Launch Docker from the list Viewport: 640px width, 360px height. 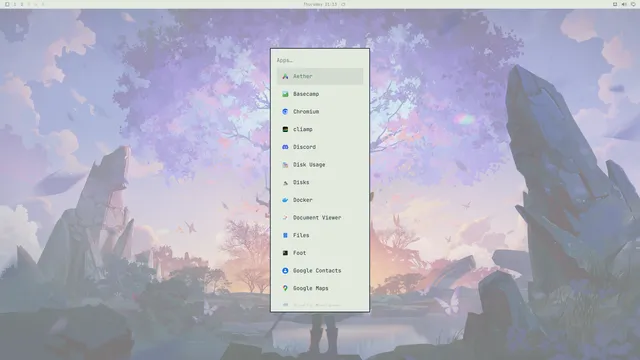(320, 200)
